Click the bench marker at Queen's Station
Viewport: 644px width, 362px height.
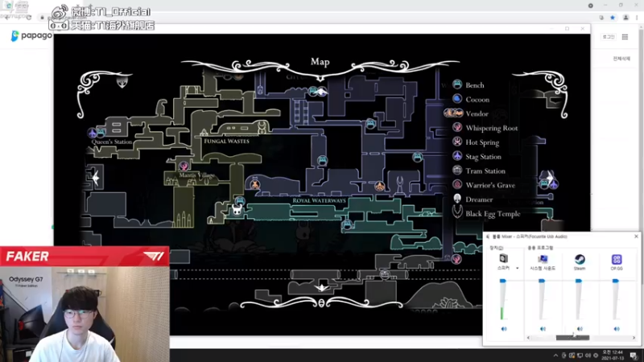(x=101, y=132)
